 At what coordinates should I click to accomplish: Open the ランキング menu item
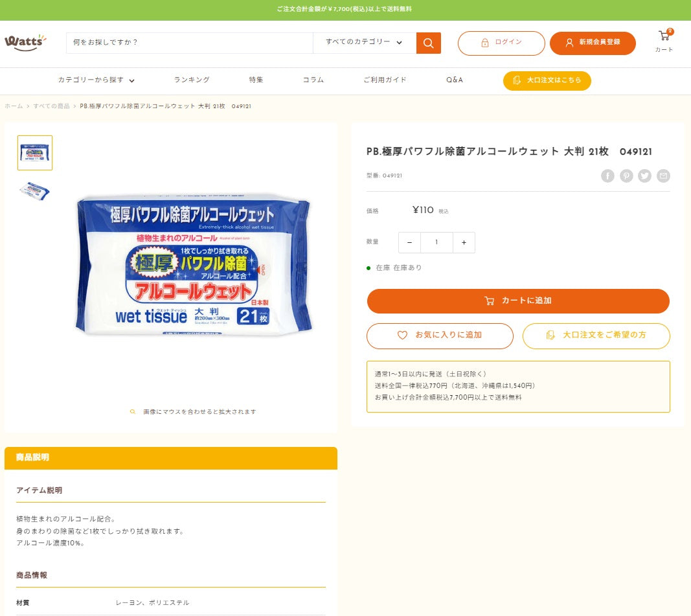192,80
